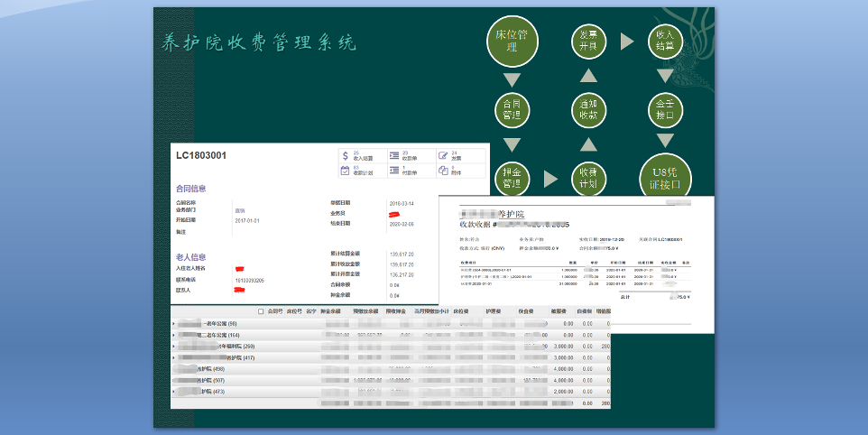Open the 直销 business department link

tap(240, 211)
